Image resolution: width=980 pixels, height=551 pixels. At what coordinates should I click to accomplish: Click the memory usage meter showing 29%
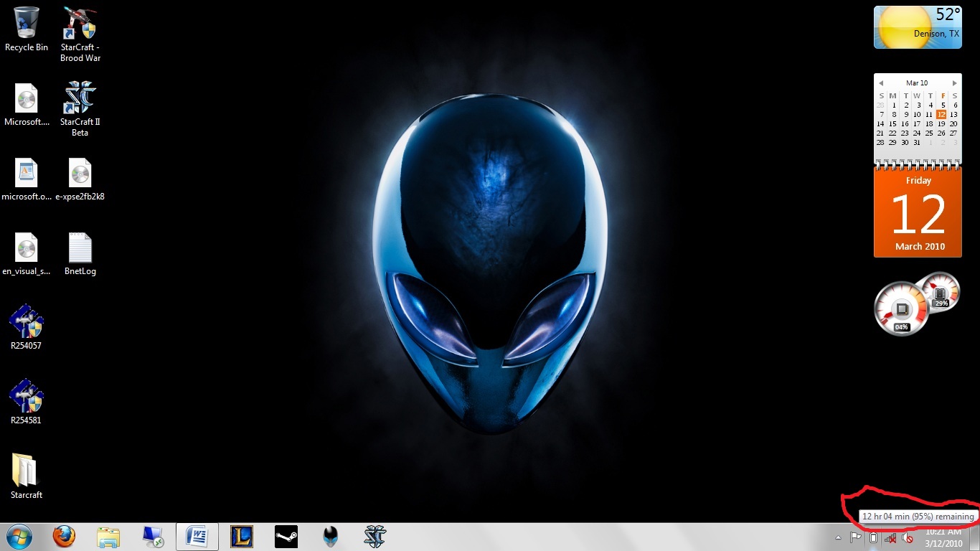[x=940, y=293]
